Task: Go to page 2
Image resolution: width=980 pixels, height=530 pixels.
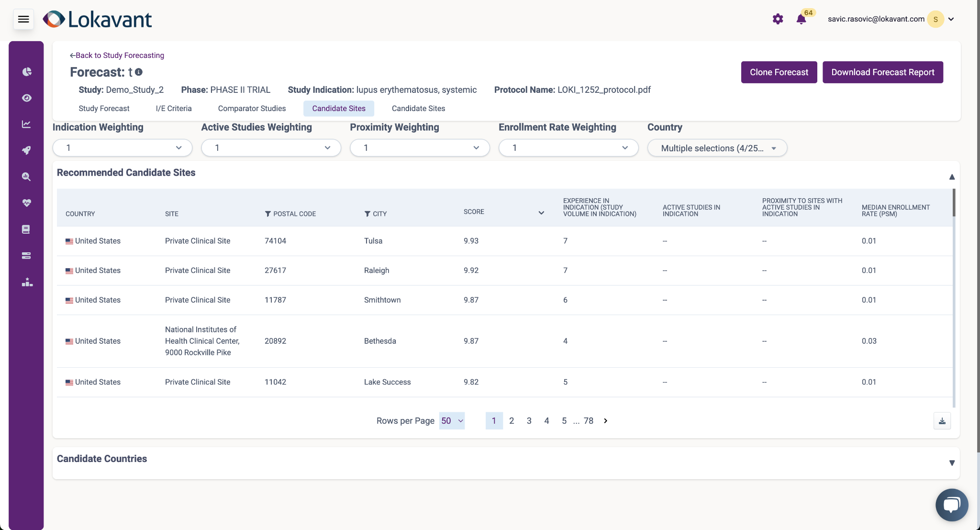Action: tap(512, 421)
